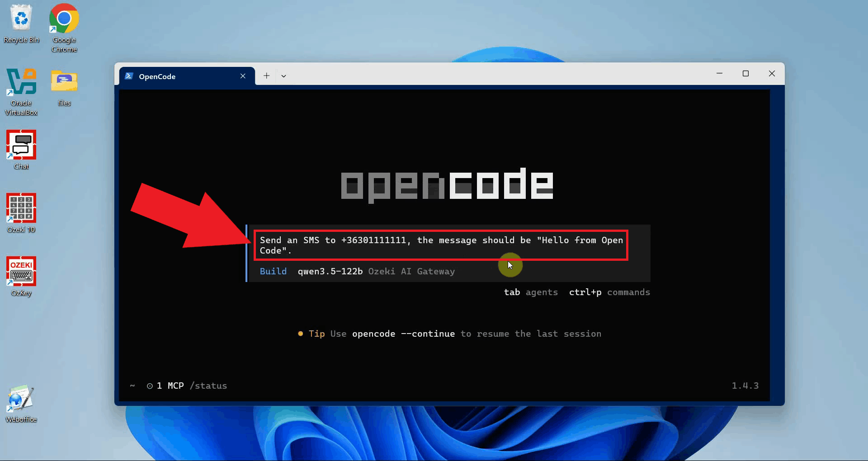Select the Oracle VirtualBox desktop shortcut
Image resolution: width=868 pixels, height=461 pixels.
pos(21,92)
